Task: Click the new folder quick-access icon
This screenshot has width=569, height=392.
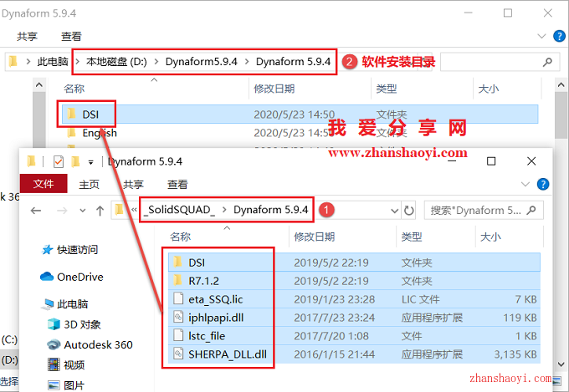Action: (75, 161)
